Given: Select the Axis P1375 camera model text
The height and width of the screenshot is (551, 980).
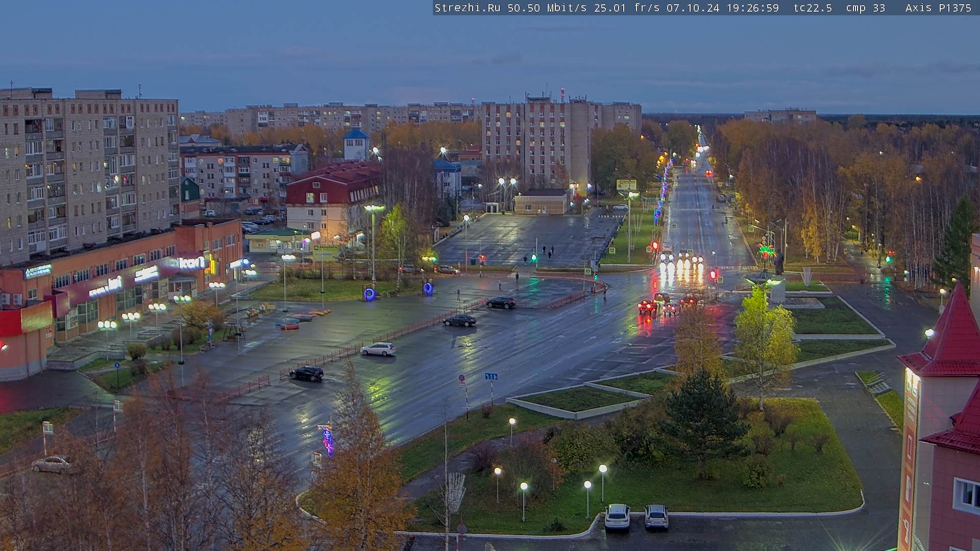Looking at the screenshot, I should (x=938, y=8).
